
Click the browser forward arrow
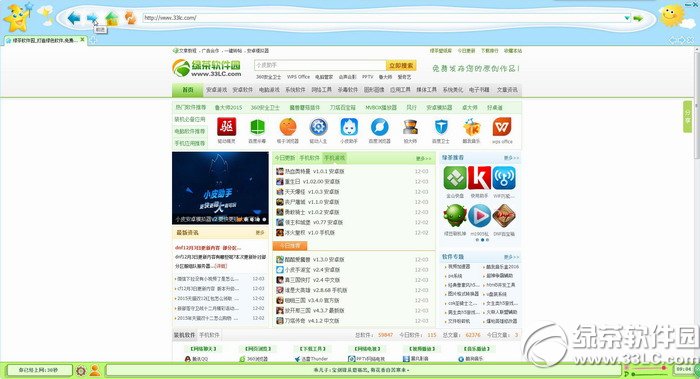click(92, 18)
